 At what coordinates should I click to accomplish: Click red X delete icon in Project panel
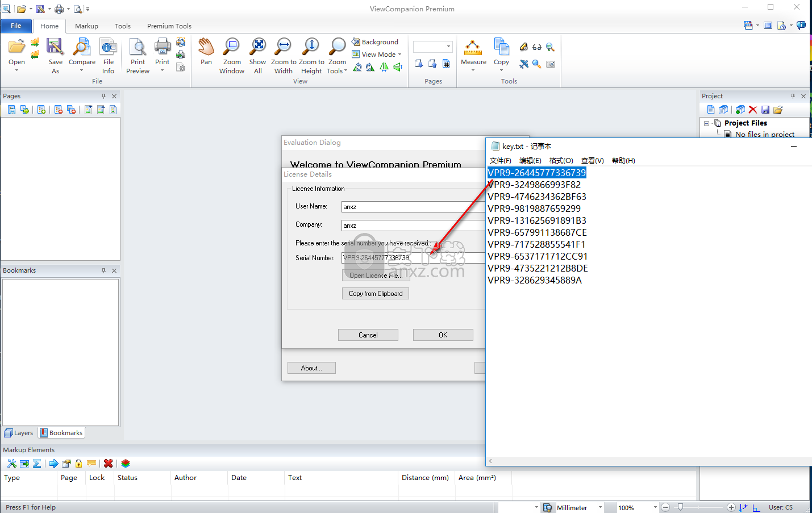point(753,110)
